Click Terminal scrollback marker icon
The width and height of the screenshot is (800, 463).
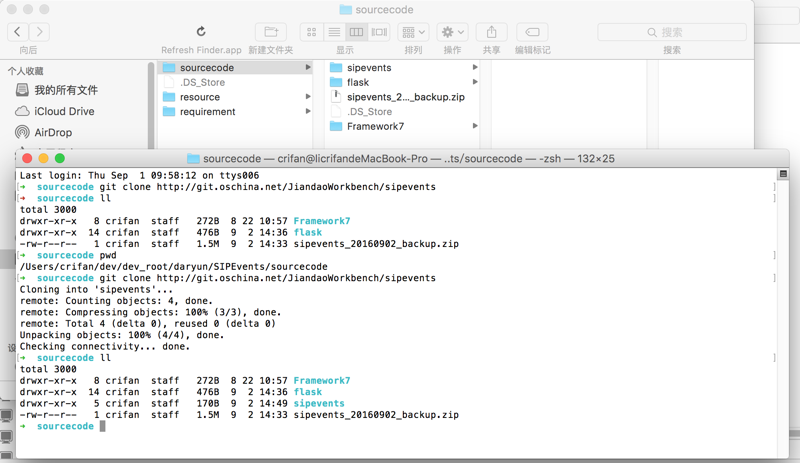pos(783,175)
